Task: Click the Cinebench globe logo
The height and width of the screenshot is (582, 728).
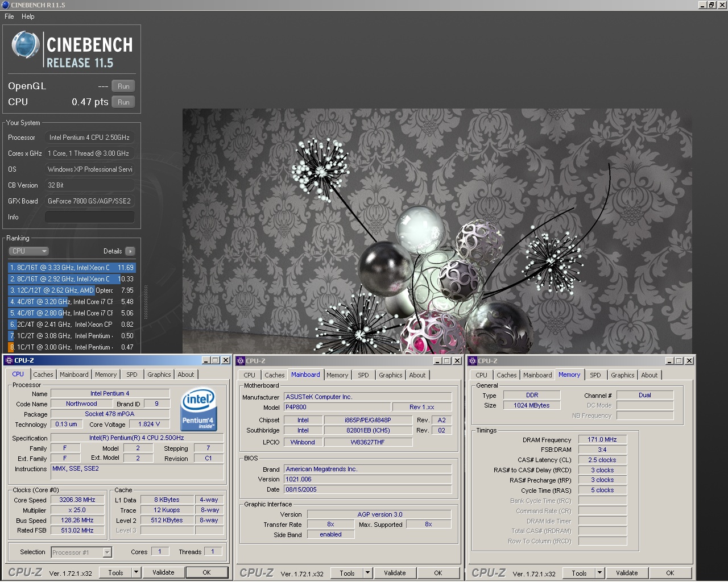Action: [x=26, y=45]
